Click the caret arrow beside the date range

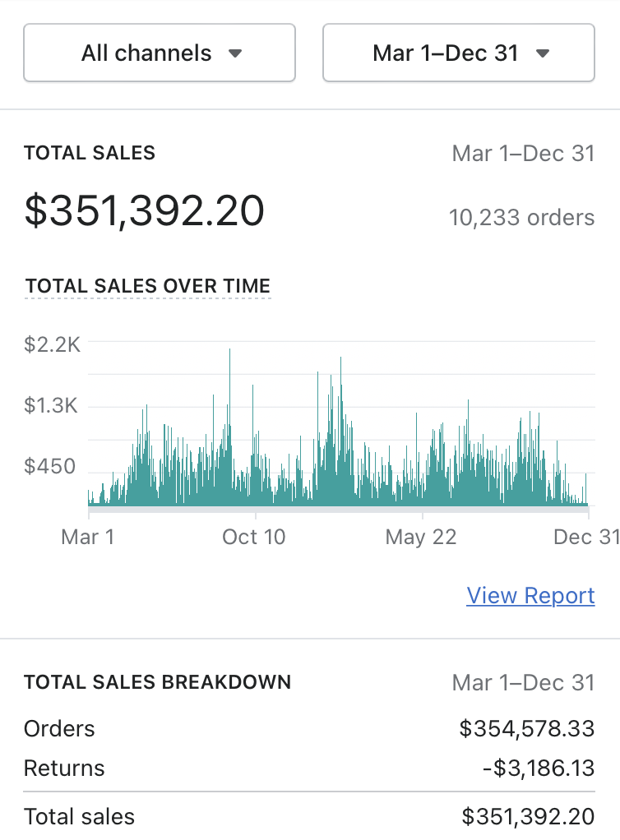[x=542, y=54]
